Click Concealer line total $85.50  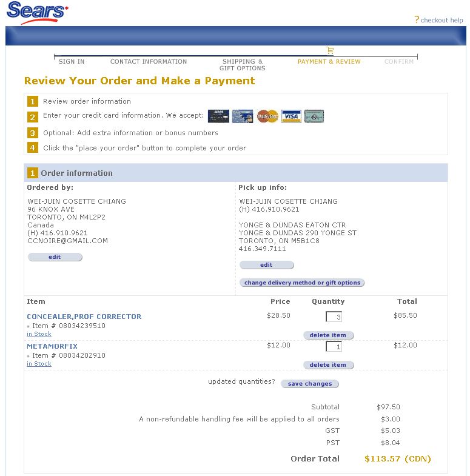pos(405,315)
